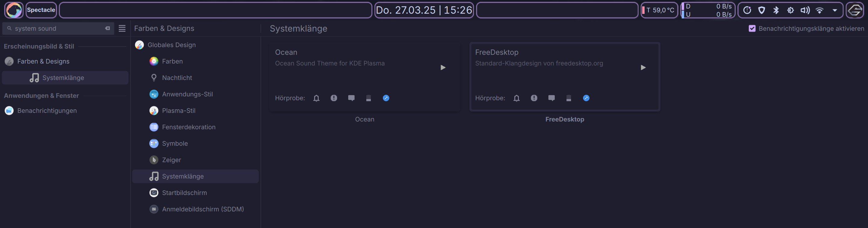
Task: Open Fensterdekoration settings
Action: click(x=195, y=127)
